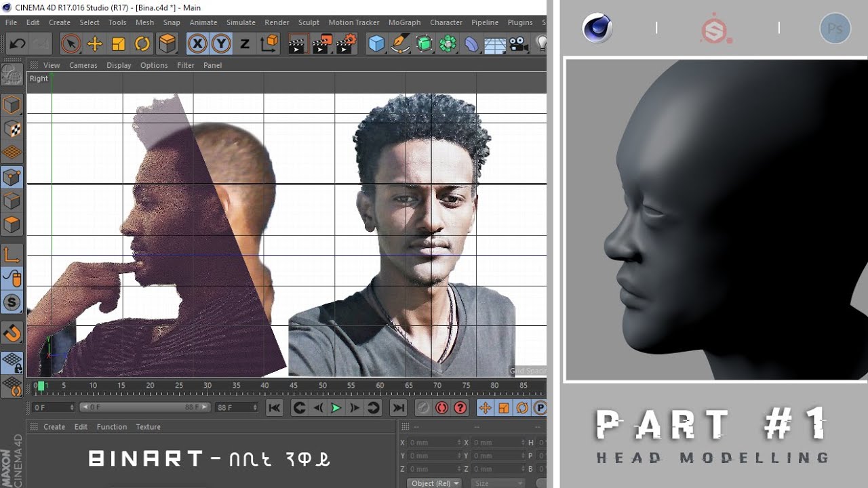Open the Array modeling objects icon
Viewport: 868px width, 488px height.
(448, 45)
